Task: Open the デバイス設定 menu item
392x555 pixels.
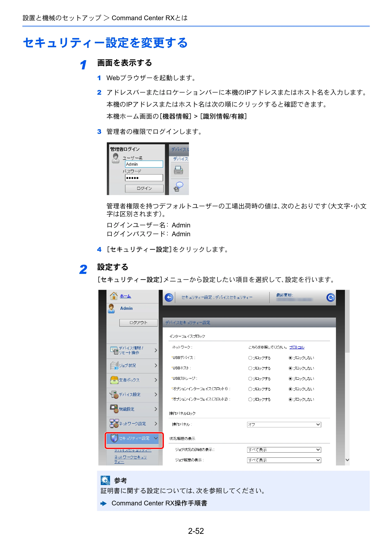Action: (133, 395)
